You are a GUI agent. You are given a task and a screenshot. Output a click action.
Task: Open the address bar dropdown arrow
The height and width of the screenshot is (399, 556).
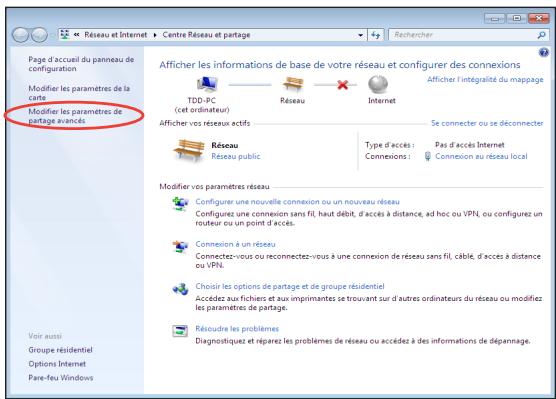[360, 35]
